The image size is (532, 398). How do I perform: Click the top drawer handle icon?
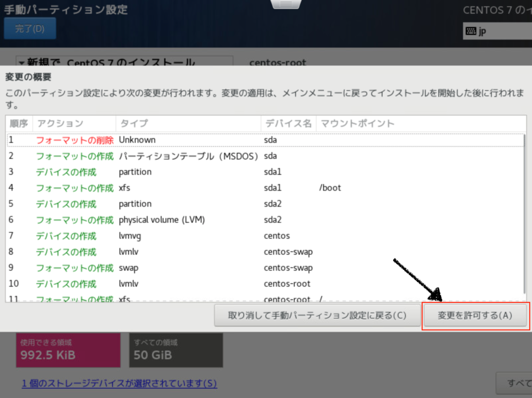(286, 4)
